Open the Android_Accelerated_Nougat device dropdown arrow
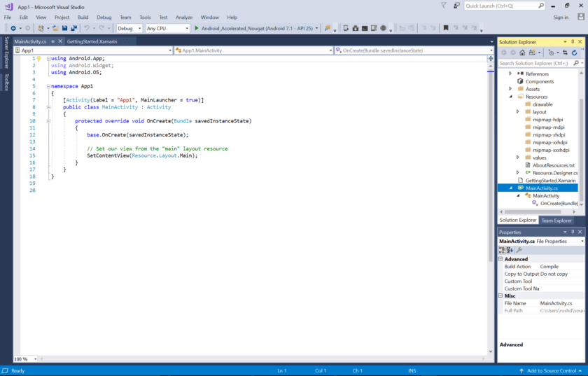 (x=316, y=28)
